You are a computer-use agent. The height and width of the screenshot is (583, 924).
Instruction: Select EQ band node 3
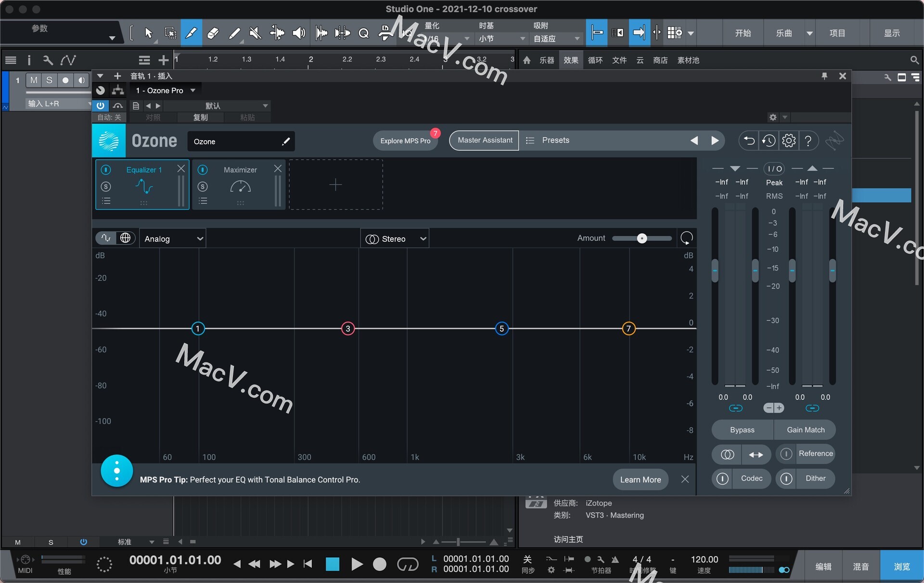348,329
